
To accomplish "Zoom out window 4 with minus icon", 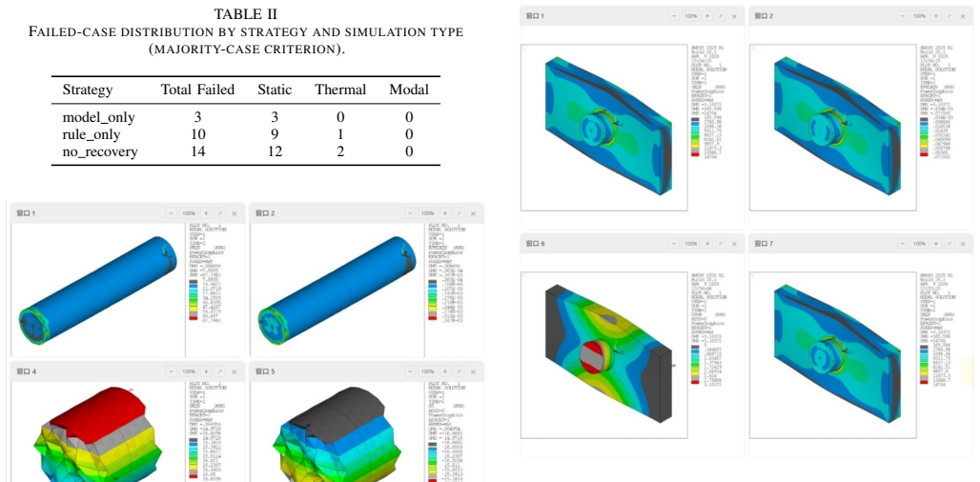I will click(x=172, y=372).
